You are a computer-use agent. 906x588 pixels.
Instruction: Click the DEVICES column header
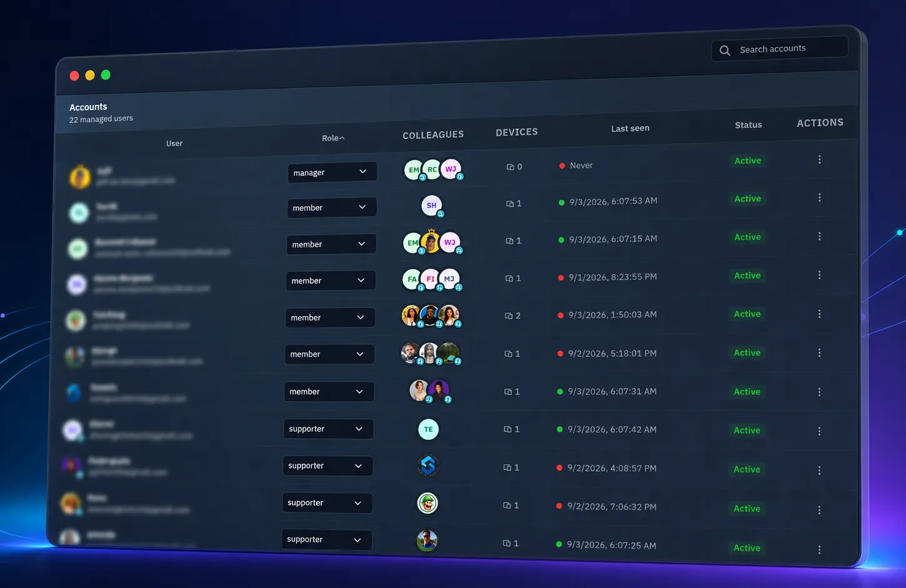pyautogui.click(x=517, y=132)
